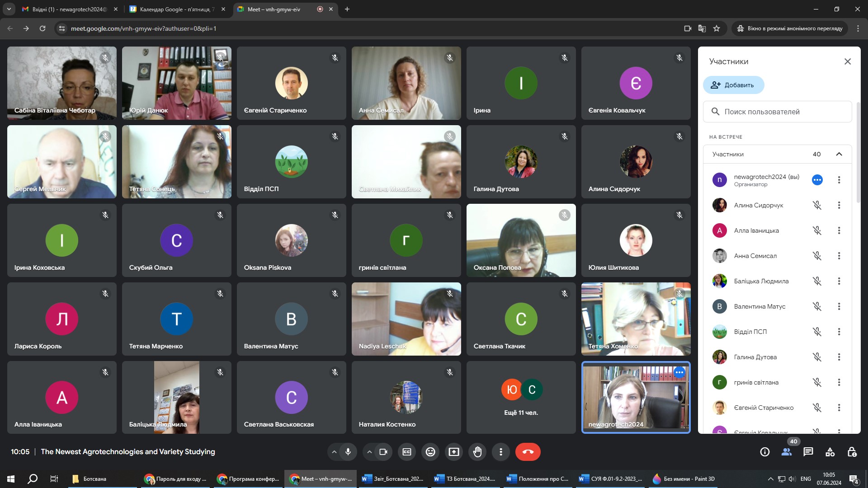Open the more options menu in the call bar
Viewport: 868px width, 488px height.
tap(501, 452)
